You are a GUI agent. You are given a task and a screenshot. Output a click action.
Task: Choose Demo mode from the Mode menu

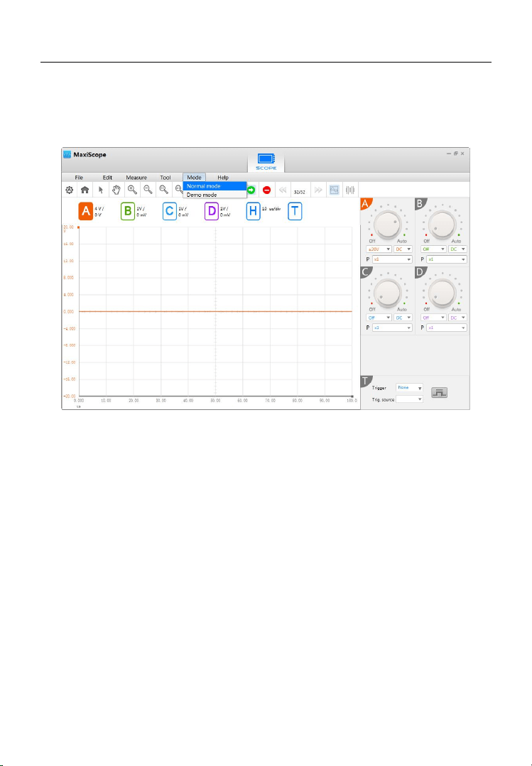(215, 195)
